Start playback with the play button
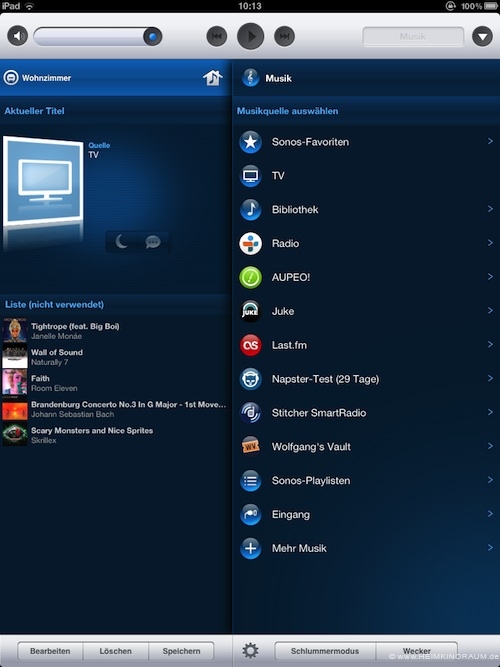 coord(250,36)
